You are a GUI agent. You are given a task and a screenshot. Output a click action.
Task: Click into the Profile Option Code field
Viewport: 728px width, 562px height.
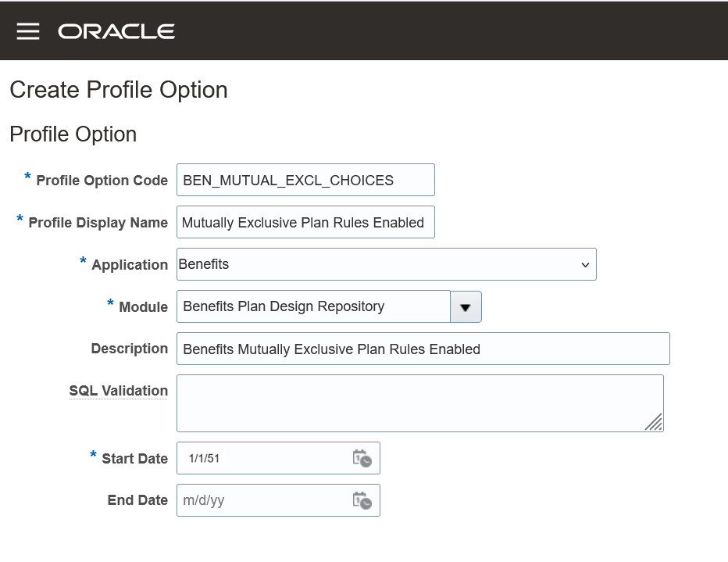pyautogui.click(x=305, y=181)
